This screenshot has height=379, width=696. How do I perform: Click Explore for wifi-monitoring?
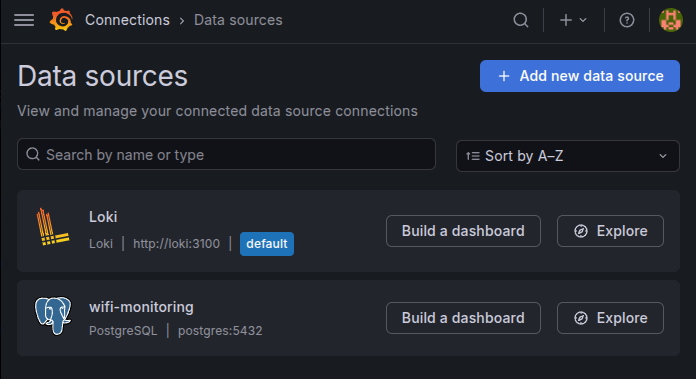[610, 318]
